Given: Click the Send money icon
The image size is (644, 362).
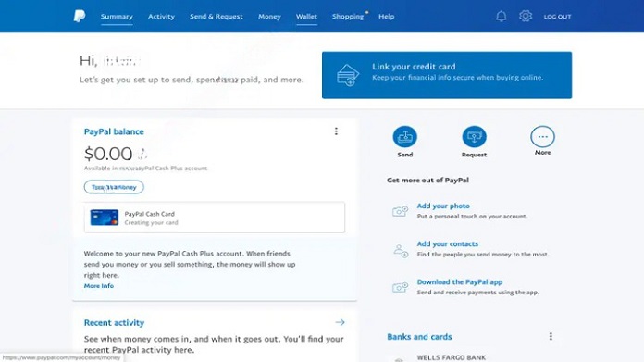Looking at the screenshot, I should pos(405,136).
